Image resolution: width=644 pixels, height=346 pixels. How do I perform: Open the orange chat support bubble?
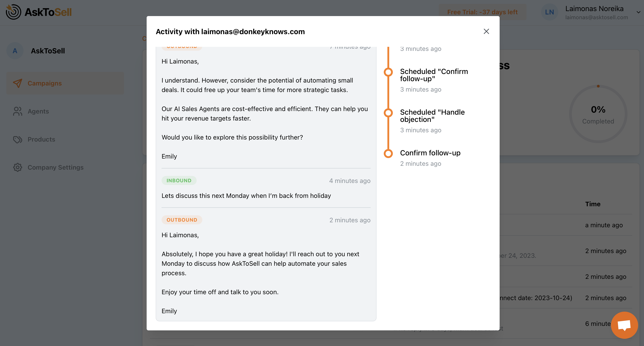(x=624, y=325)
